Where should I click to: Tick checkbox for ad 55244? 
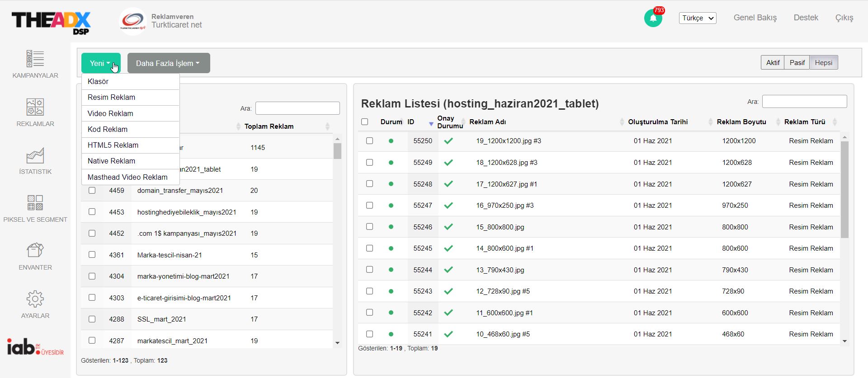[x=369, y=270]
